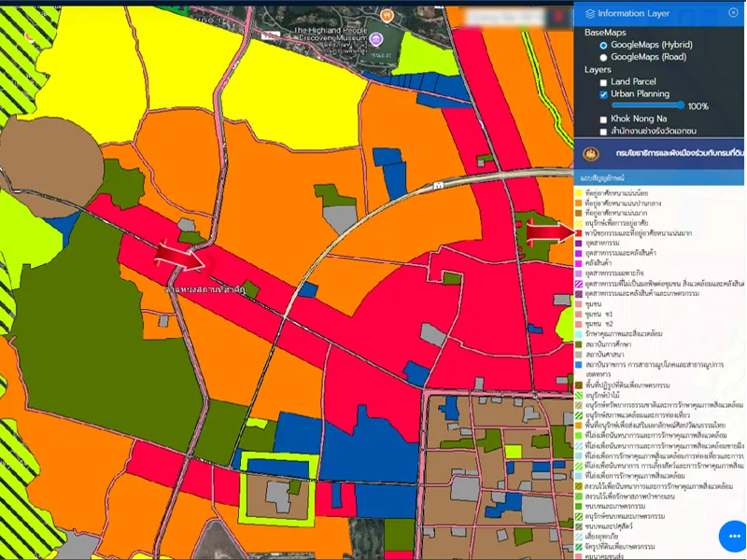Viewport: 747px width, 560px height.
Task: Click the department emblem logo in banner
Action: click(589, 154)
